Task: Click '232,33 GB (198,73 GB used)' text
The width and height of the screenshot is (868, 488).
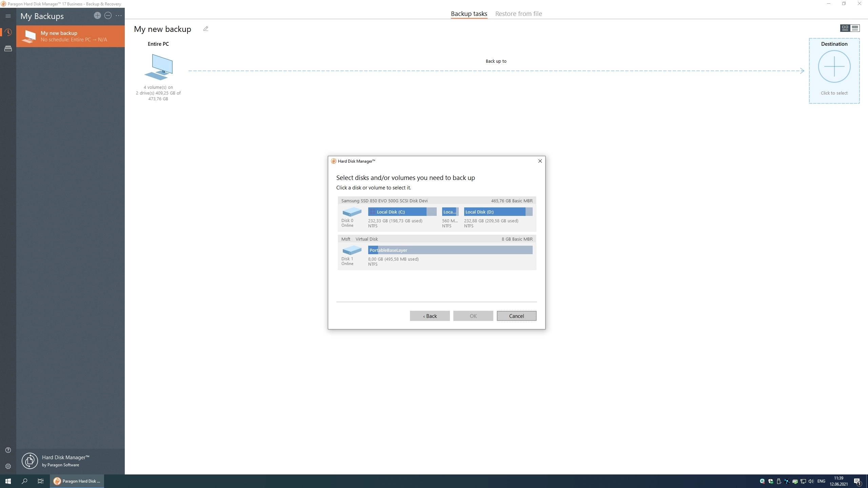Action: (395, 221)
